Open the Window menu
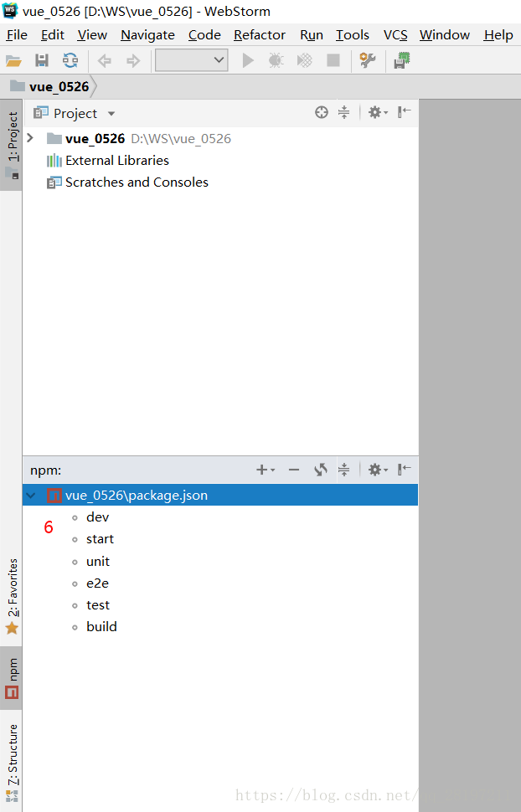The width and height of the screenshot is (521, 812). point(444,34)
